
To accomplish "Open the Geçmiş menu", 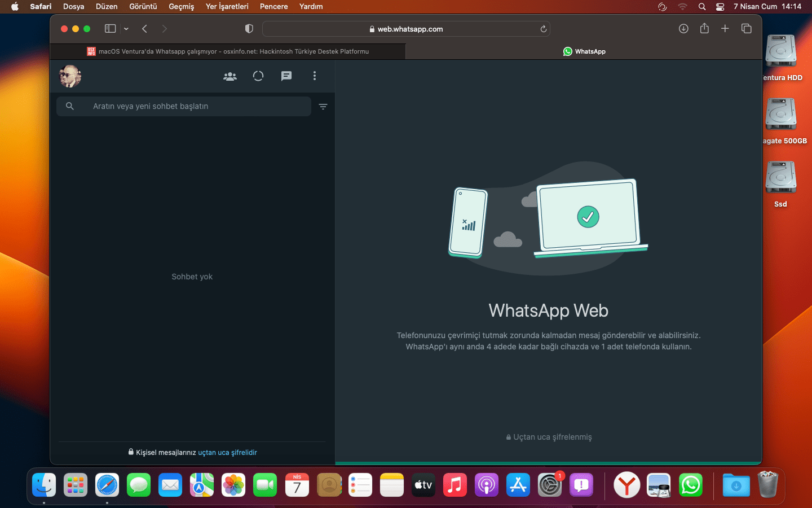I will point(181,6).
